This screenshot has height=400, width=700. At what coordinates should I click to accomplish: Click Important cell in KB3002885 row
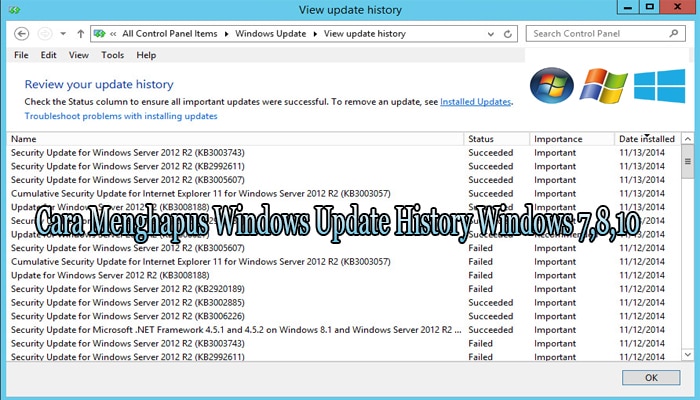[555, 302]
